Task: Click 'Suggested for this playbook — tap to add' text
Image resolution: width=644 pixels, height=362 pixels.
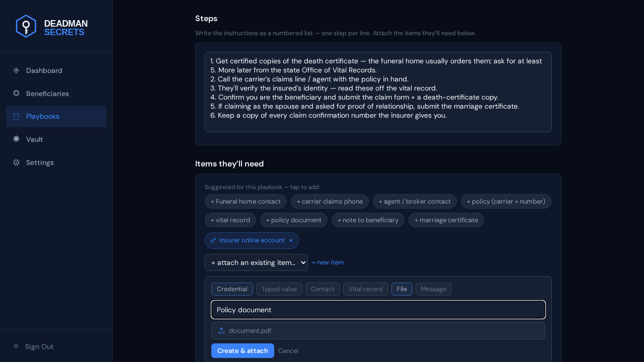Action: 262,187
